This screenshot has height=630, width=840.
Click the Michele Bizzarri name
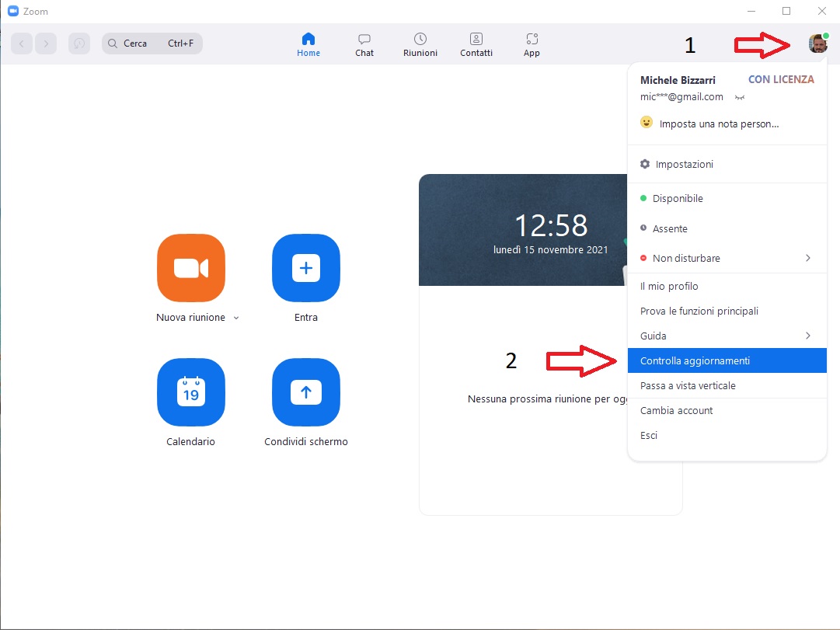coord(678,80)
